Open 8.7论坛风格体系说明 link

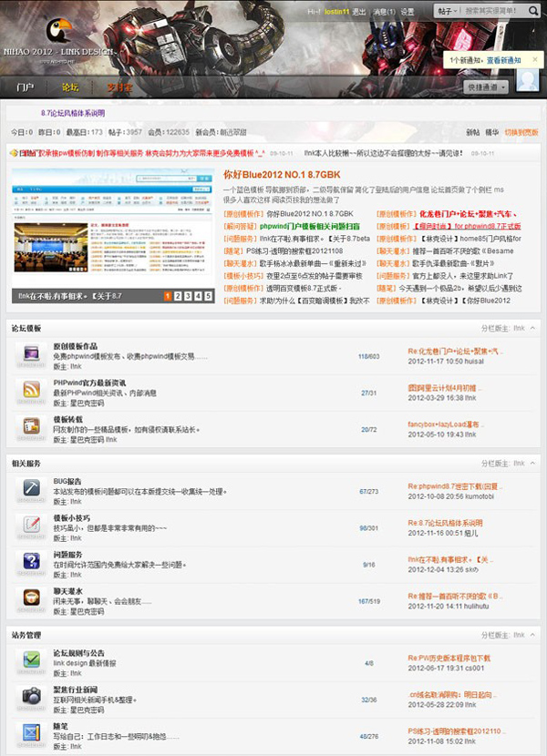[73, 113]
